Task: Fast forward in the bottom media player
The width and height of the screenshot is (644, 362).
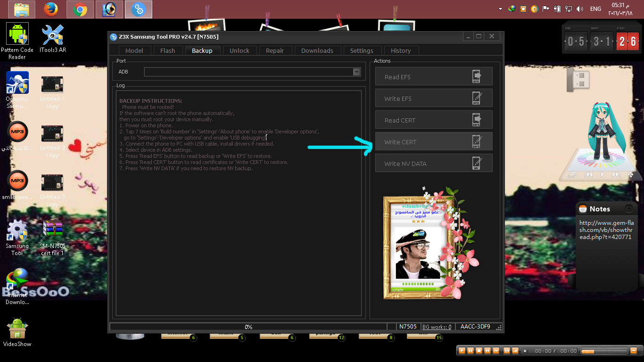Action: (496, 351)
